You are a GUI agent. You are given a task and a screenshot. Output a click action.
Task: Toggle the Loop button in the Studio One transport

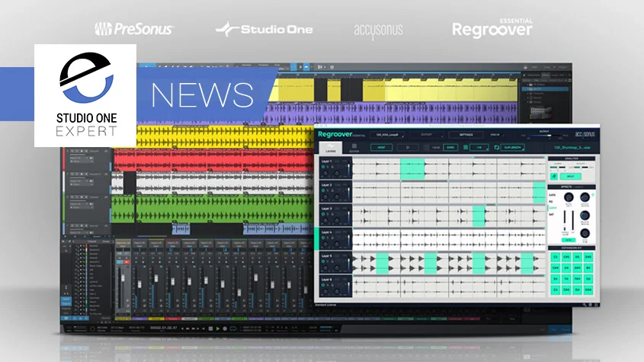[233, 328]
